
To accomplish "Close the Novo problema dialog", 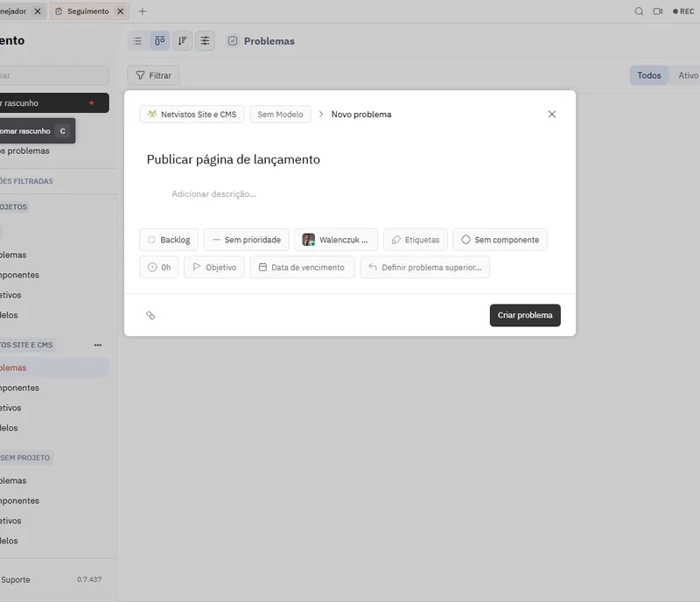I will (552, 115).
